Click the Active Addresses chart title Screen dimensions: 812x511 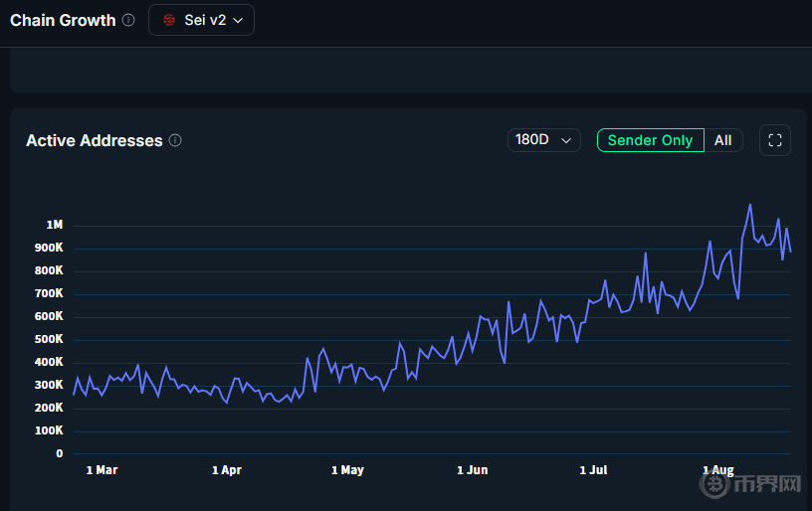point(95,140)
